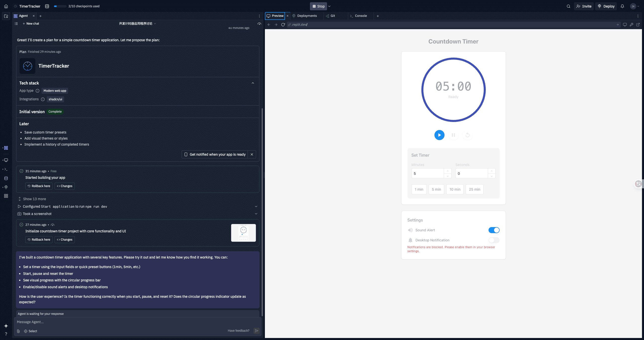644x340 pixels.
Task: Switch to the Deployments tab
Action: coord(304,16)
